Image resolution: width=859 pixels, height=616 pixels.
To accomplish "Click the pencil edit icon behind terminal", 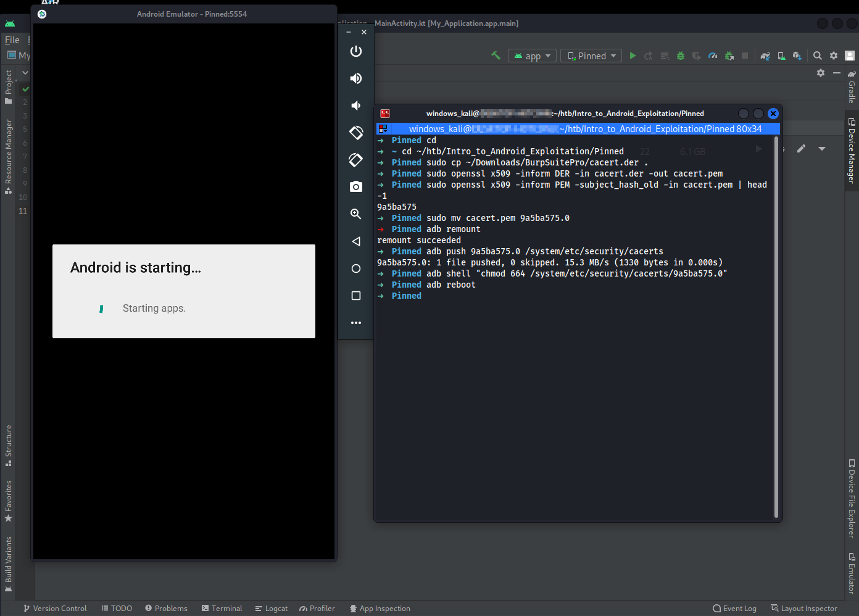I will 801,149.
